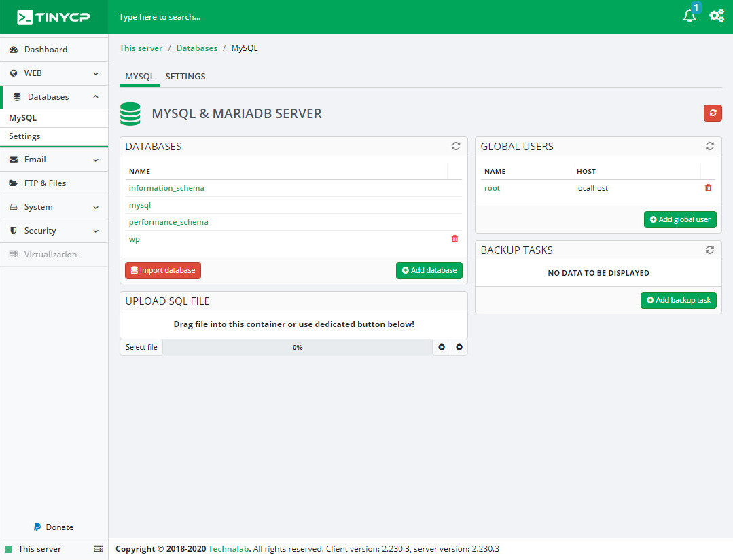Open the performance_schema database
Viewport: 733px width, 560px height.
(x=168, y=222)
